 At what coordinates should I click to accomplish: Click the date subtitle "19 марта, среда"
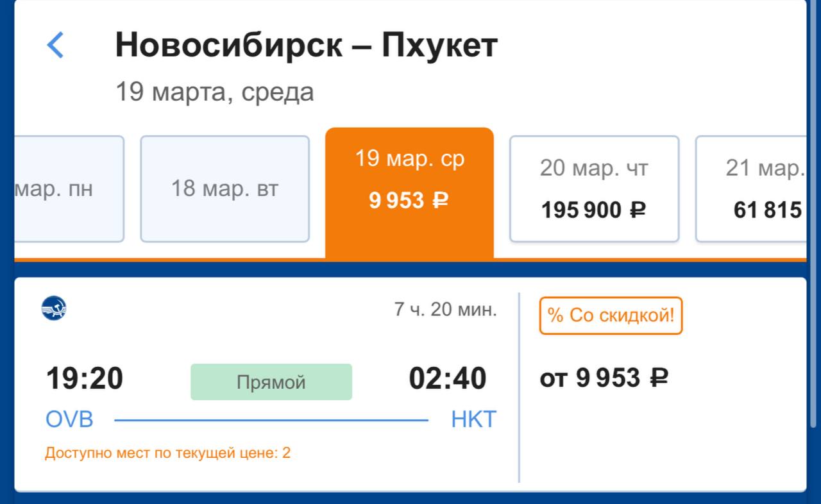[x=214, y=92]
